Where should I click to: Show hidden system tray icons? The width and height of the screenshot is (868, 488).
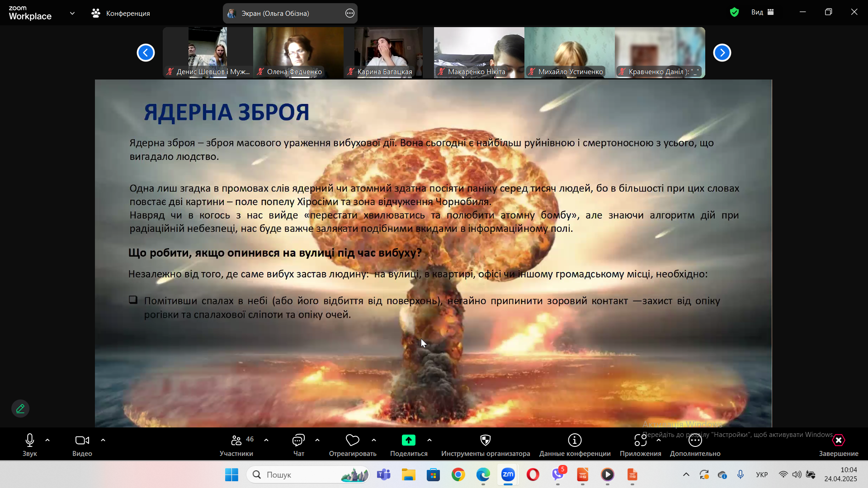[686, 475]
